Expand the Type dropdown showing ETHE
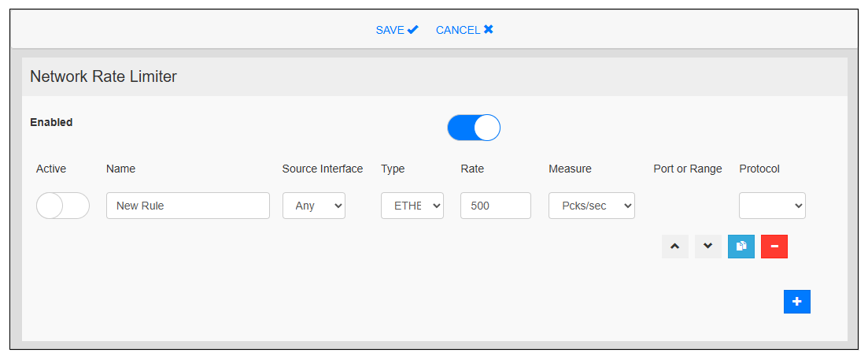 pos(412,206)
